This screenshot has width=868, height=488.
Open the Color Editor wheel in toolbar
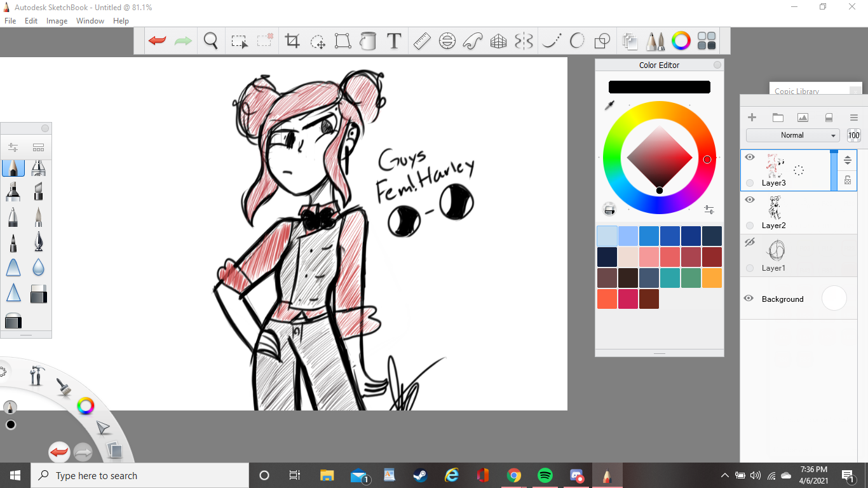(x=681, y=41)
